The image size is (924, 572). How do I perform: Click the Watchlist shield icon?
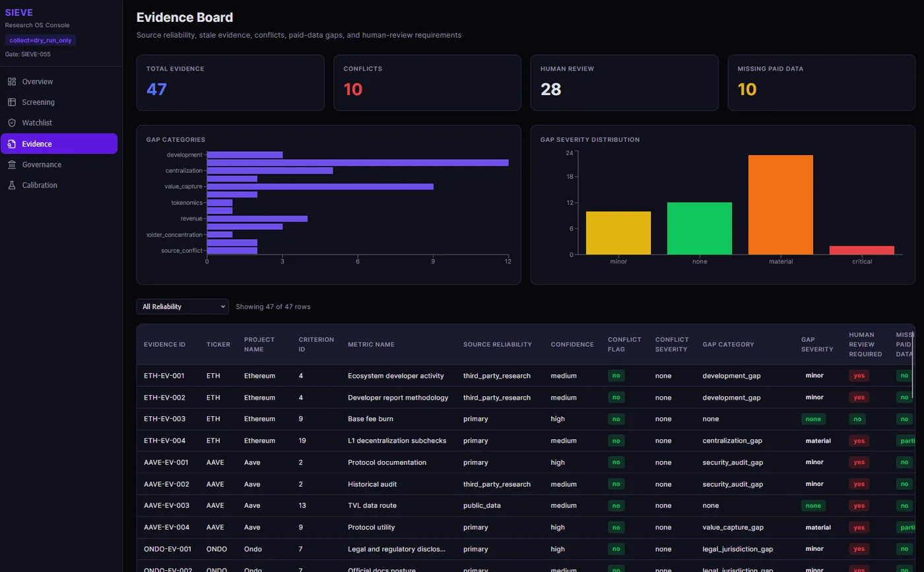[12, 123]
